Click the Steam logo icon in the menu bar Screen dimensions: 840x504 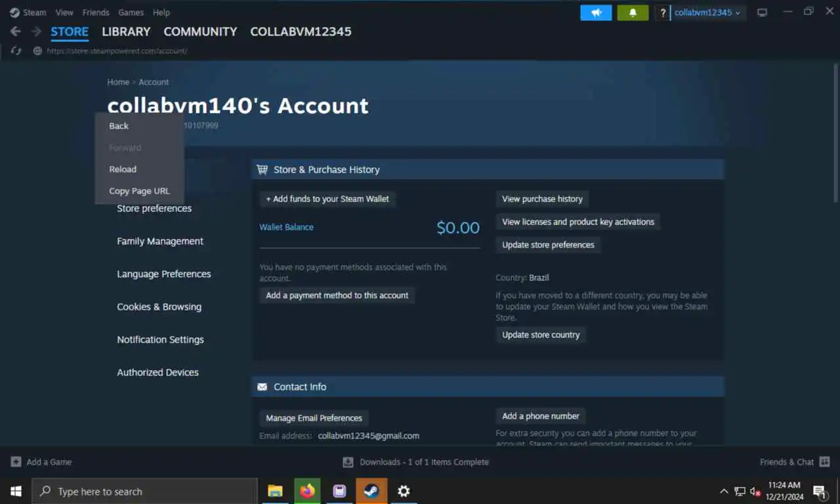(14, 12)
